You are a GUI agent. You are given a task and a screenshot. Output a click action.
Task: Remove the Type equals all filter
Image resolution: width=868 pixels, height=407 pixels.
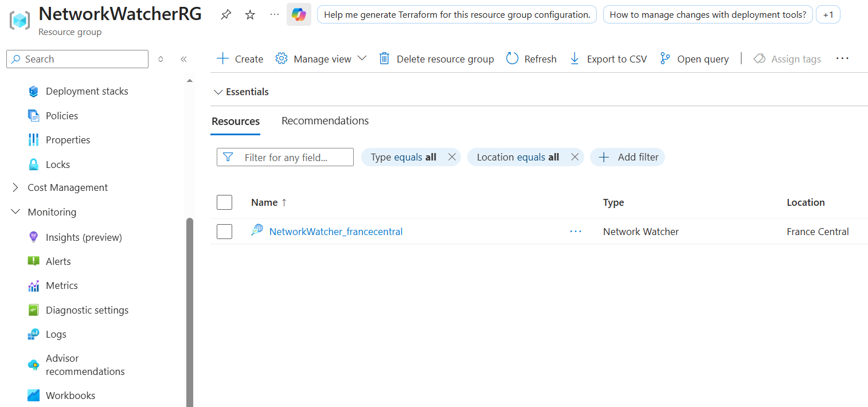451,157
